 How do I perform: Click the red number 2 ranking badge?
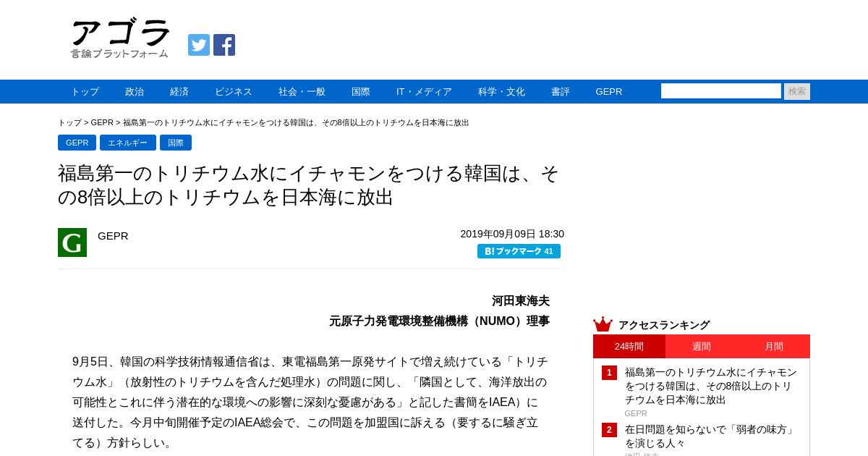609,430
